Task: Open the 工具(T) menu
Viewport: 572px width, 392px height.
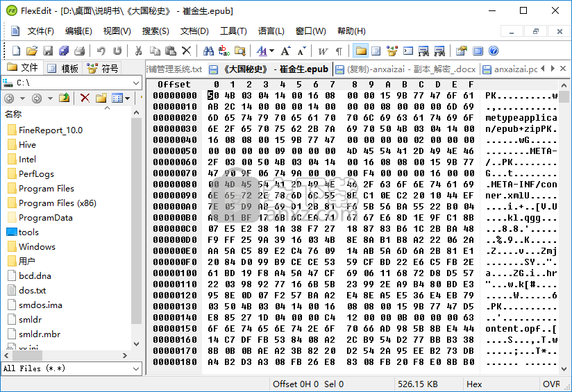Action: point(233,31)
